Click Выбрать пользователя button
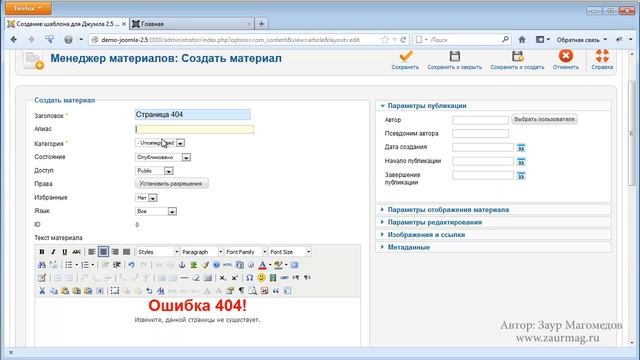 (544, 119)
